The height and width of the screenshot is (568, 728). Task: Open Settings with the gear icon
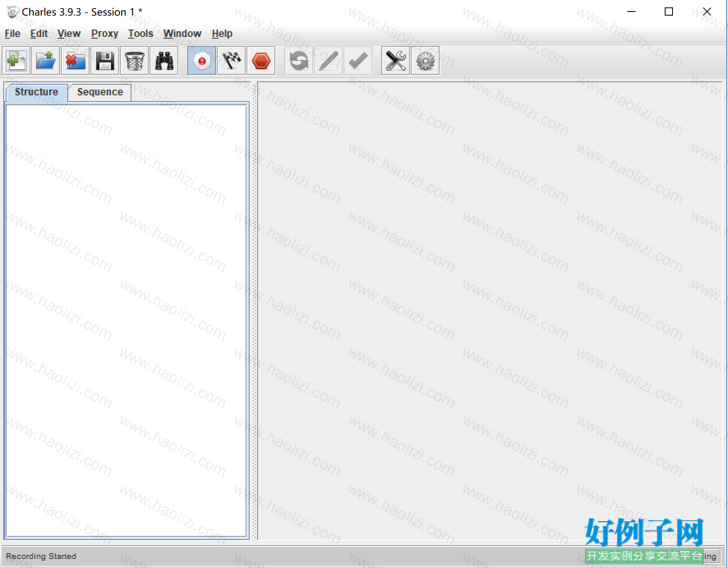click(x=425, y=61)
